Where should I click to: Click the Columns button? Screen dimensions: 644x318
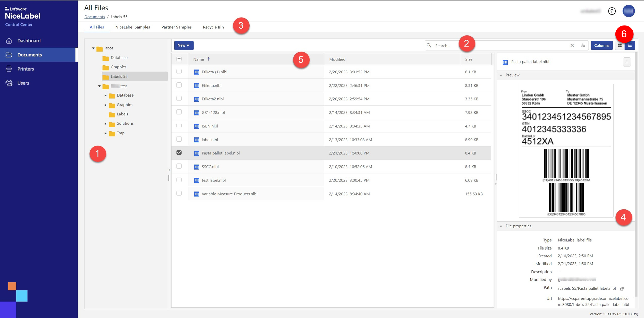point(602,45)
